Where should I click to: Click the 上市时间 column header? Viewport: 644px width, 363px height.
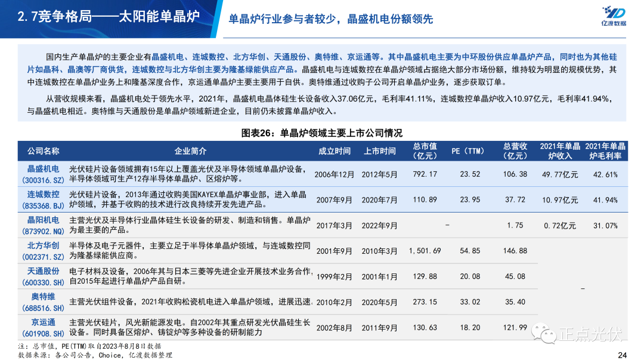click(379, 151)
